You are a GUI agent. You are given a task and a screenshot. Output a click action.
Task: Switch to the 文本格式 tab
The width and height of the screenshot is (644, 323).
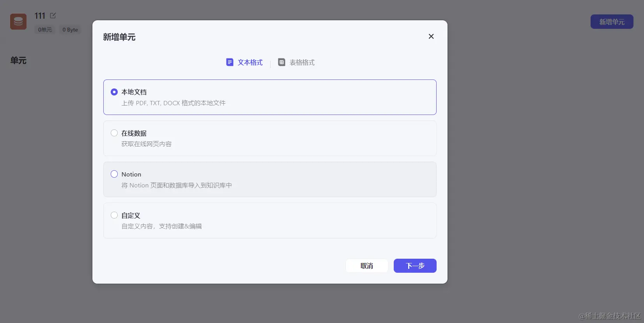[244, 62]
